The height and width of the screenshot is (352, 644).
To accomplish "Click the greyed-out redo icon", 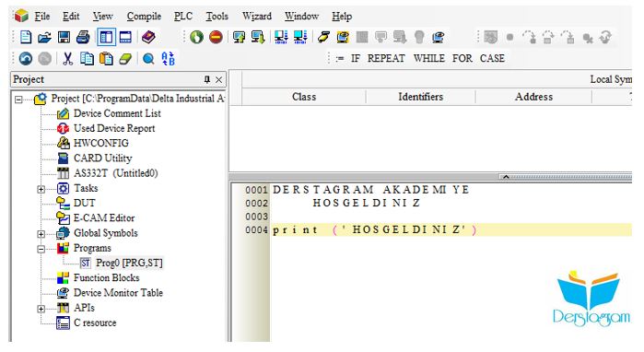I will coord(44,59).
